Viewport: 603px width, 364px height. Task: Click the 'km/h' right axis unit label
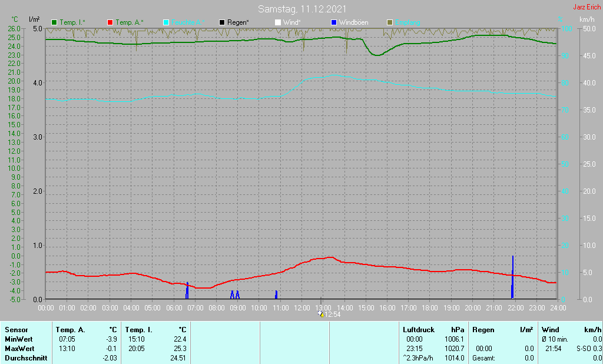[587, 19]
